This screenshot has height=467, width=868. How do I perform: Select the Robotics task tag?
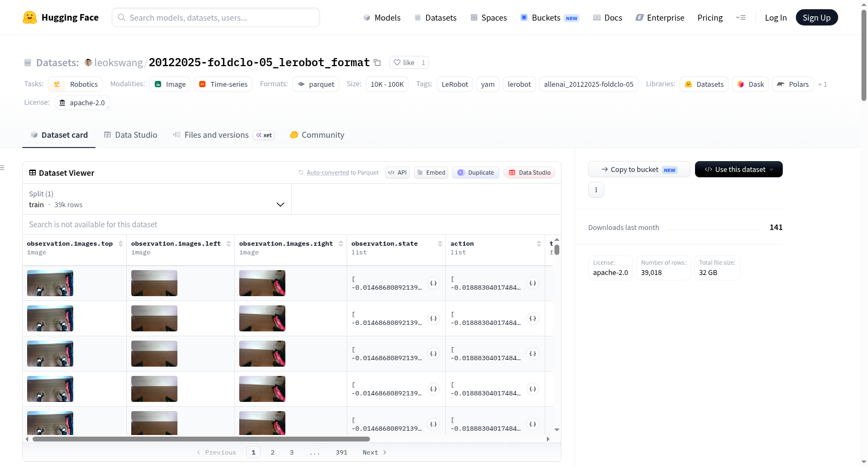(x=76, y=84)
